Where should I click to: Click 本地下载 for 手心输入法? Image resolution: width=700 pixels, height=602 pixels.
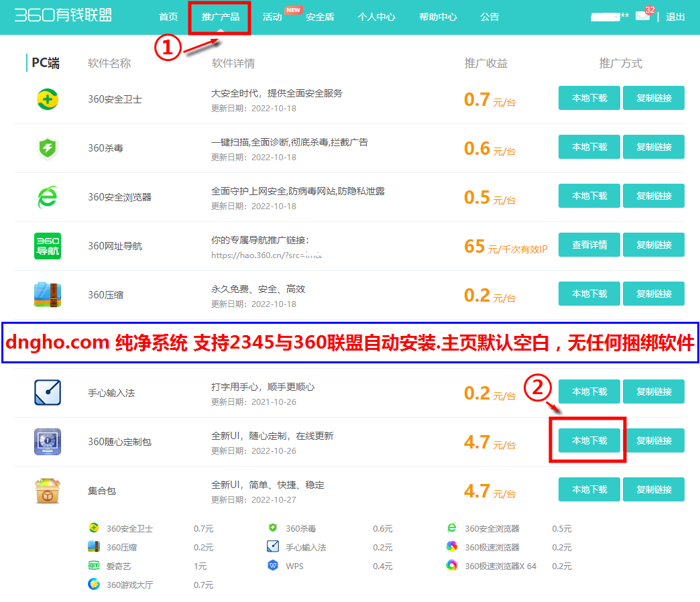[x=589, y=392]
